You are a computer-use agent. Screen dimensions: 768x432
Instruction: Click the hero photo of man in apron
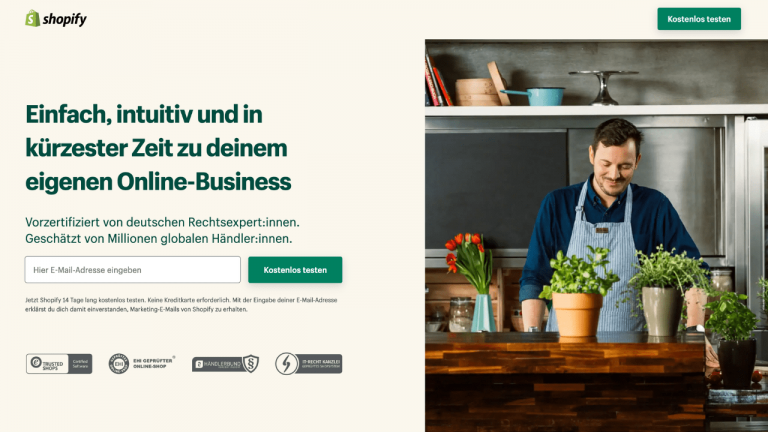coord(597,236)
